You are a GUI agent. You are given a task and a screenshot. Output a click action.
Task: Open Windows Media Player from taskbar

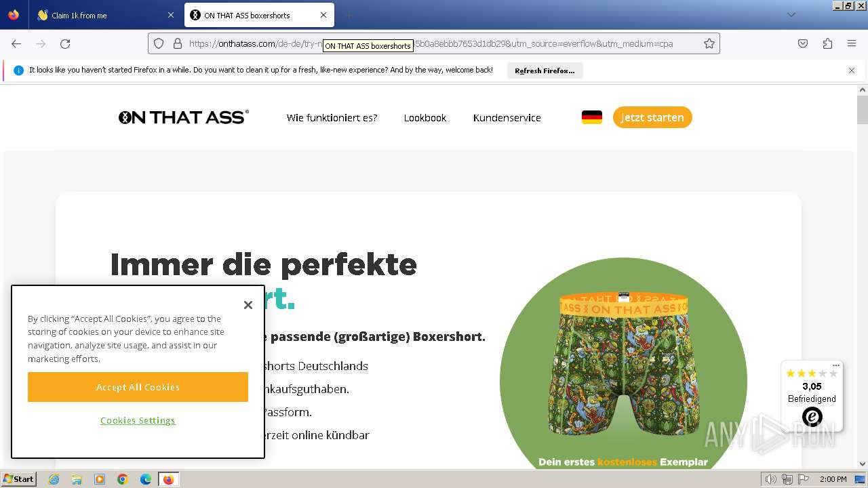(x=100, y=479)
